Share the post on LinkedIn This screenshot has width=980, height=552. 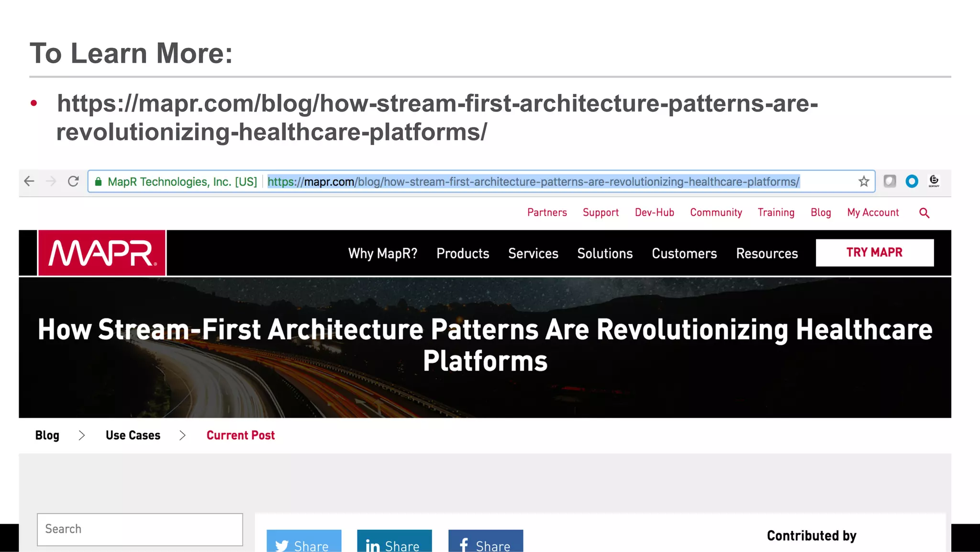394,541
